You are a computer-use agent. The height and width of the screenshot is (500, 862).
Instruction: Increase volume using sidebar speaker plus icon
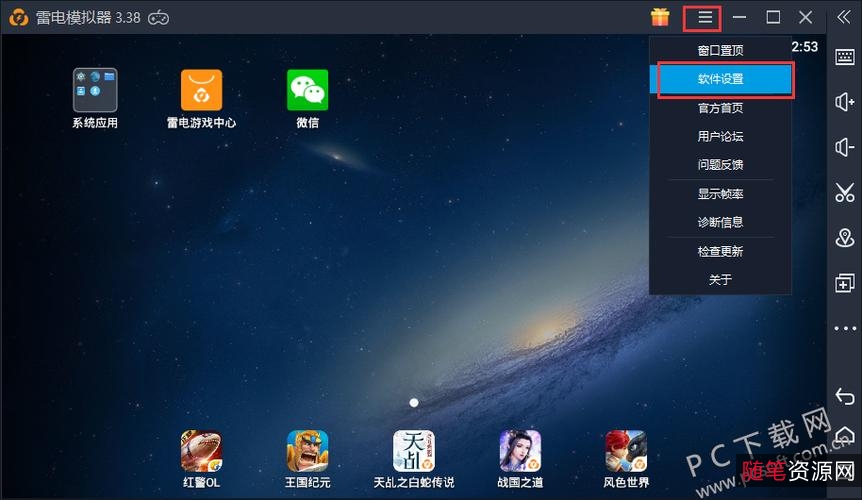point(845,102)
